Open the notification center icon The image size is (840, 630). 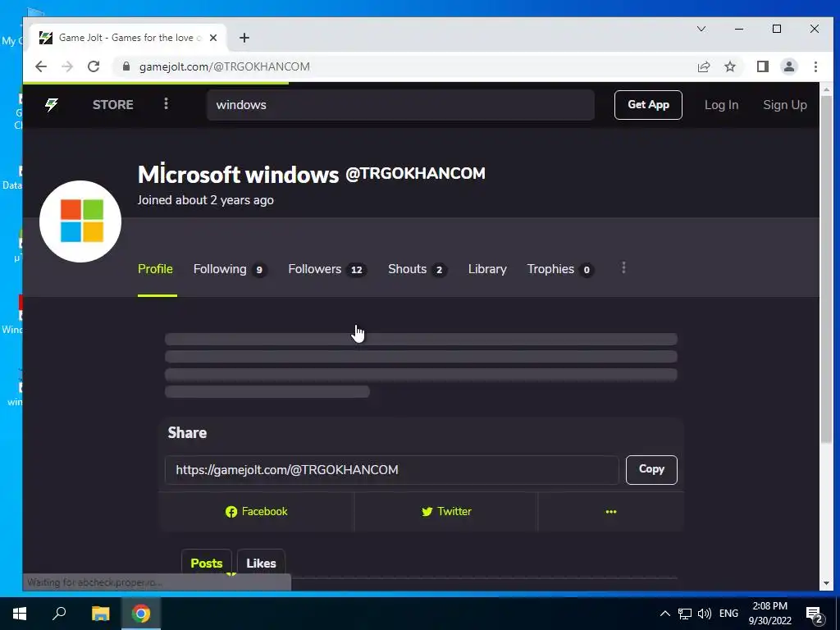[x=815, y=614]
